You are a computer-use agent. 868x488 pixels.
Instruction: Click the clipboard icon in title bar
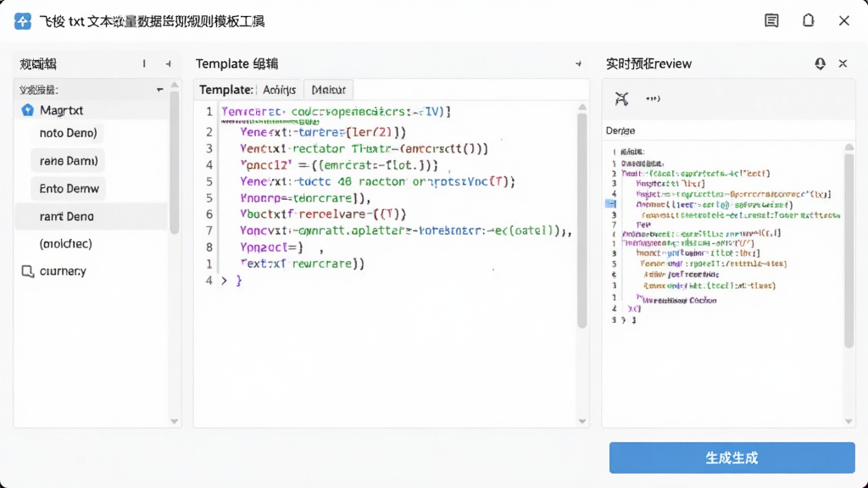tap(808, 20)
